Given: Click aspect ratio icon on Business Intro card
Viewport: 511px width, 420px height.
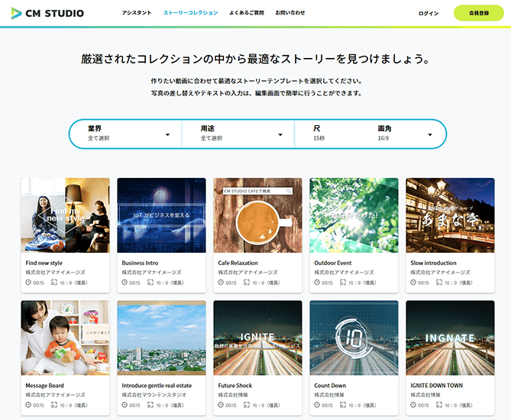Looking at the screenshot, I should click(x=150, y=283).
